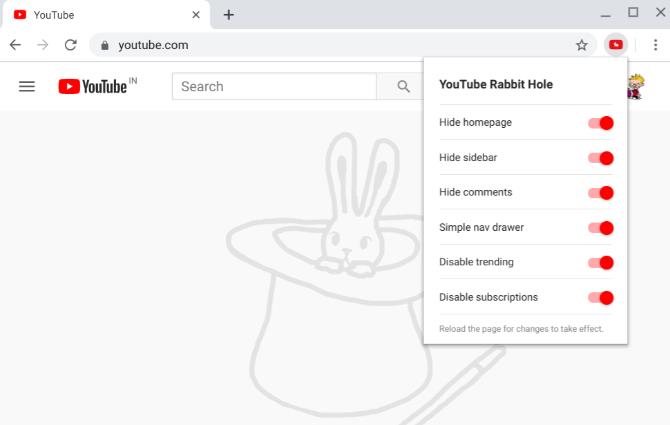Click into the YouTube Search field
Image resolution: width=670 pixels, height=425 pixels.
[274, 87]
